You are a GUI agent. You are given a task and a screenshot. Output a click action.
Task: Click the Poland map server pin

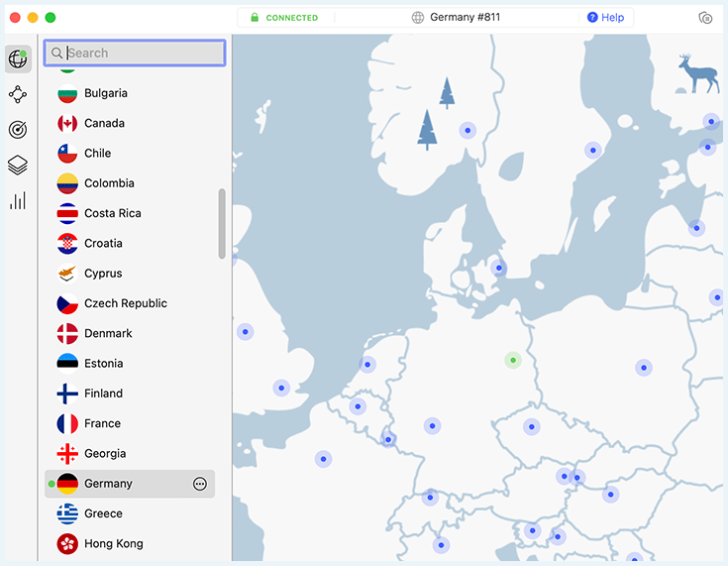pos(644,368)
